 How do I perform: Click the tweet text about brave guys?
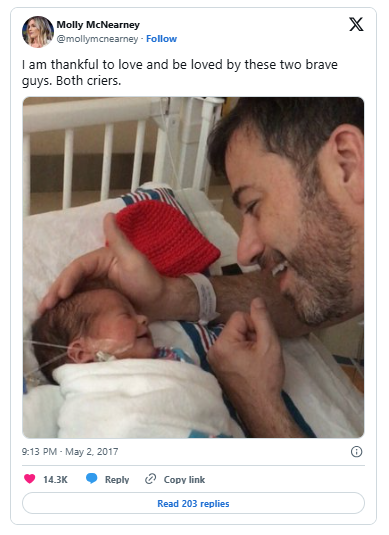click(180, 73)
